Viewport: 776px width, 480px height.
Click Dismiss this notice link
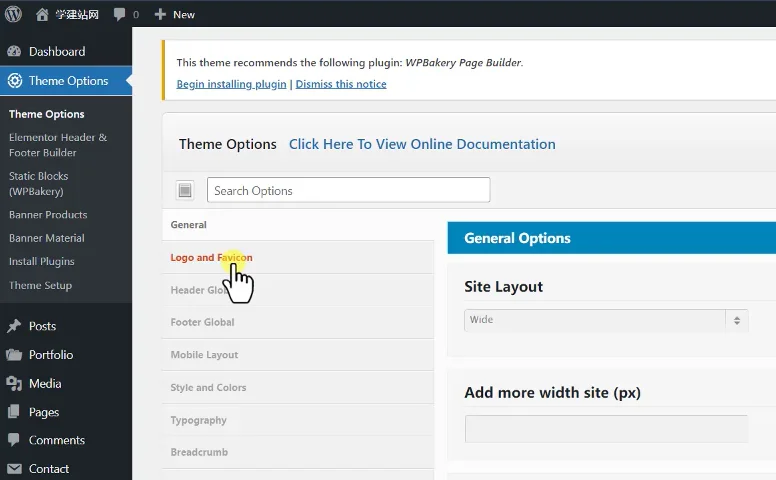341,84
